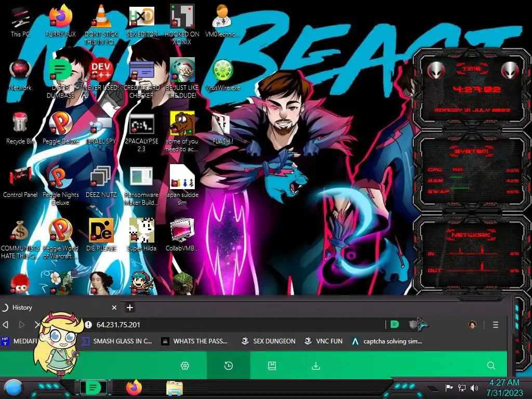Screen dimensions: 532x399
Task: Go back with the browser back arrow
Action: point(5,325)
